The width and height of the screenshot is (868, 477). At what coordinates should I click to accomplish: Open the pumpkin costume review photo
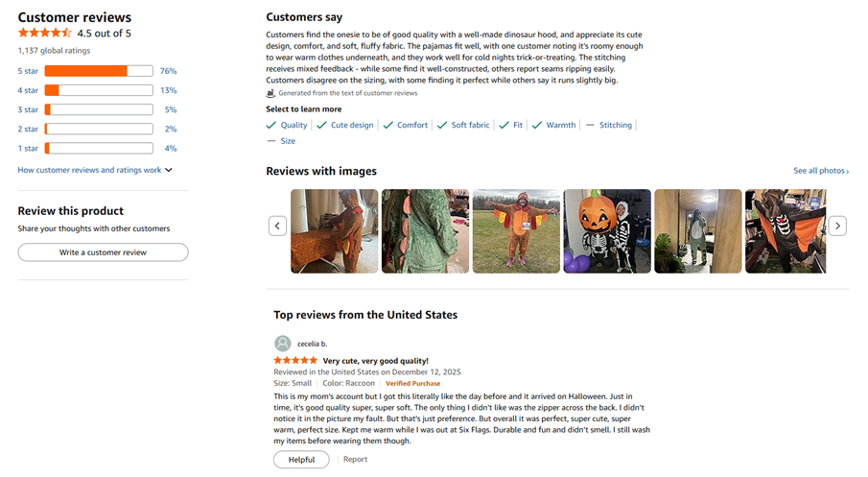(606, 231)
